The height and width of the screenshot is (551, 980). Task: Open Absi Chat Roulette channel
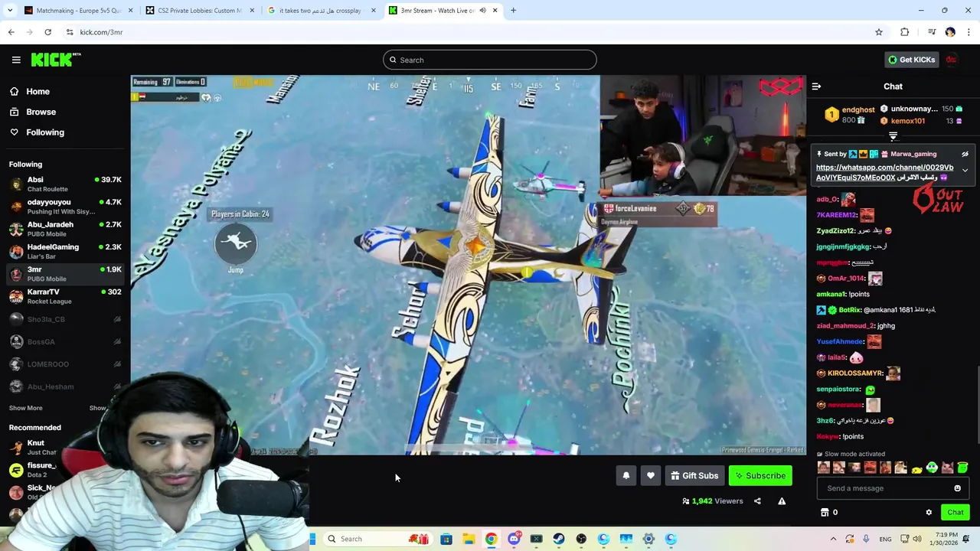tap(65, 184)
